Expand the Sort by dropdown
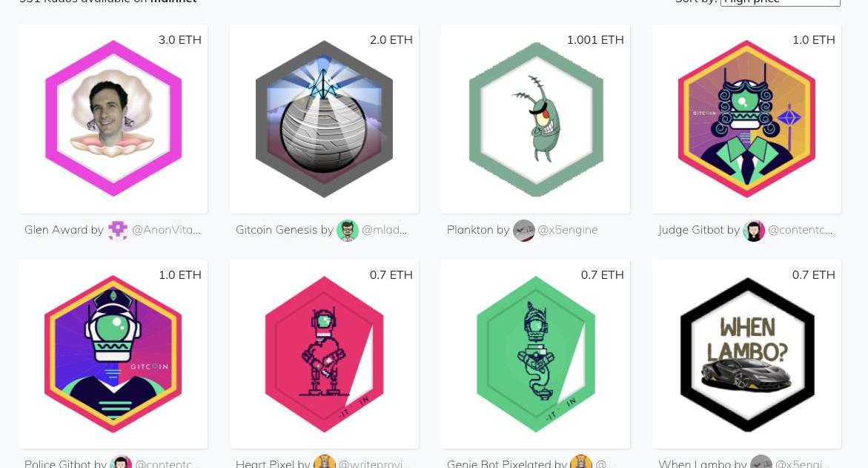 (780, 3)
